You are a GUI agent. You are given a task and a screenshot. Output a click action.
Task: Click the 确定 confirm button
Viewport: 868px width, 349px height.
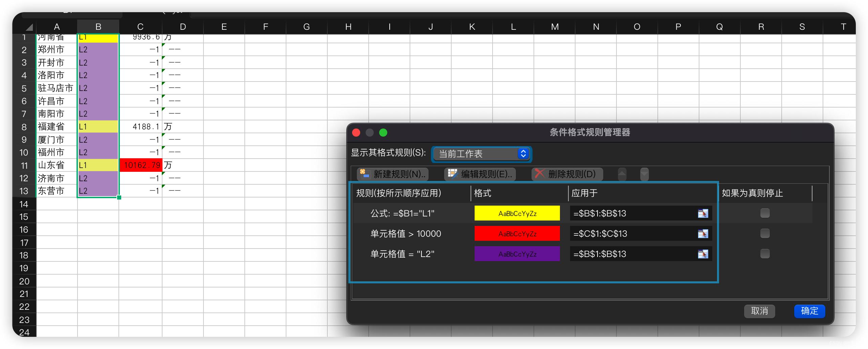809,311
